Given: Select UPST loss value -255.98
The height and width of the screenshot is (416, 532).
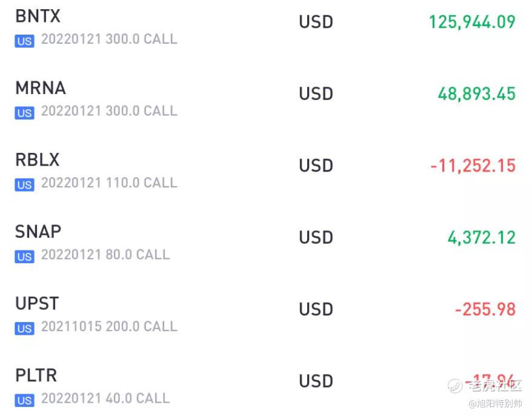Looking at the screenshot, I should point(485,309).
